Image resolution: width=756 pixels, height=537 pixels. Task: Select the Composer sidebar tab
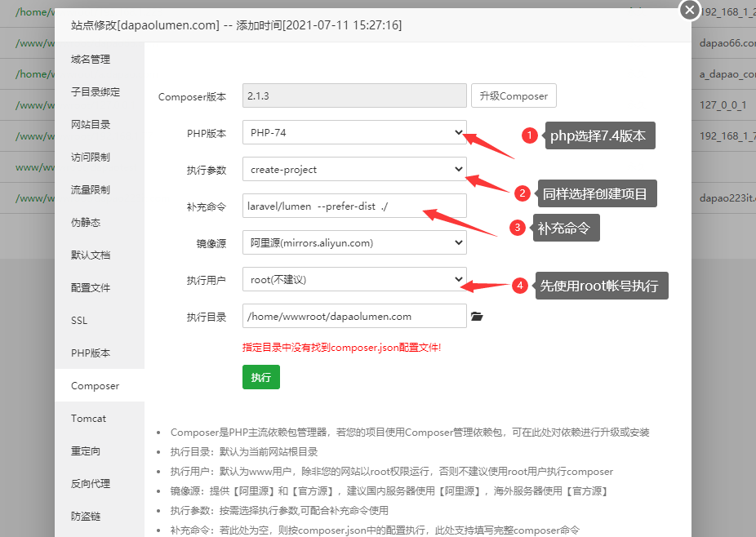point(100,386)
